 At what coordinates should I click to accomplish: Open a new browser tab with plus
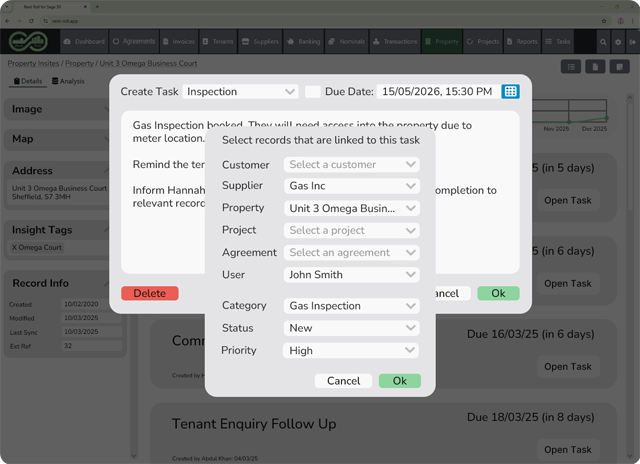97,7
